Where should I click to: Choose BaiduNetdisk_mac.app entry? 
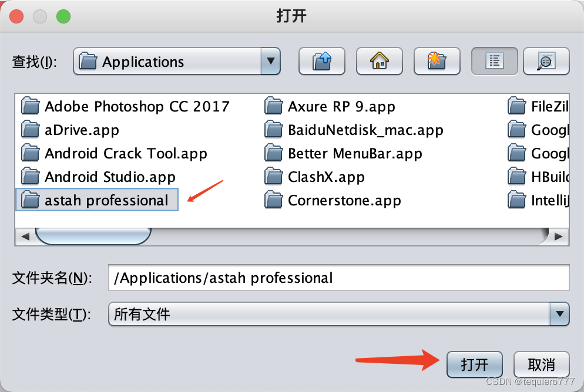[x=354, y=130]
